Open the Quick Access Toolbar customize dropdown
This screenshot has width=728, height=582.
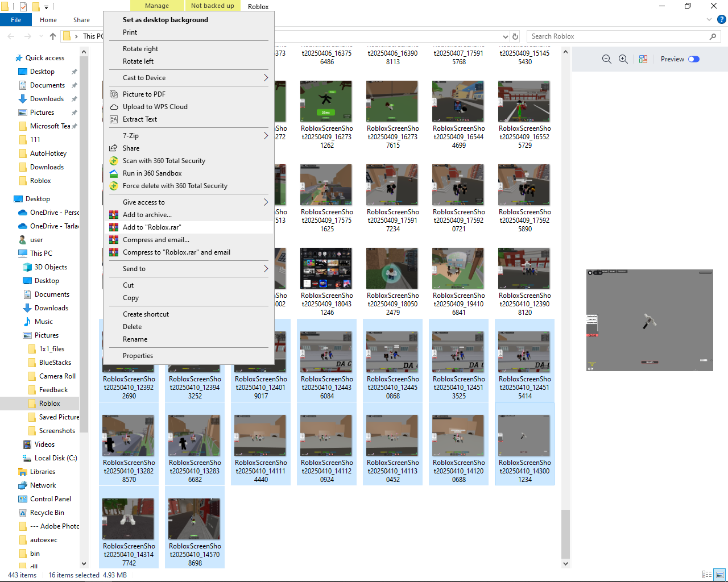click(47, 7)
